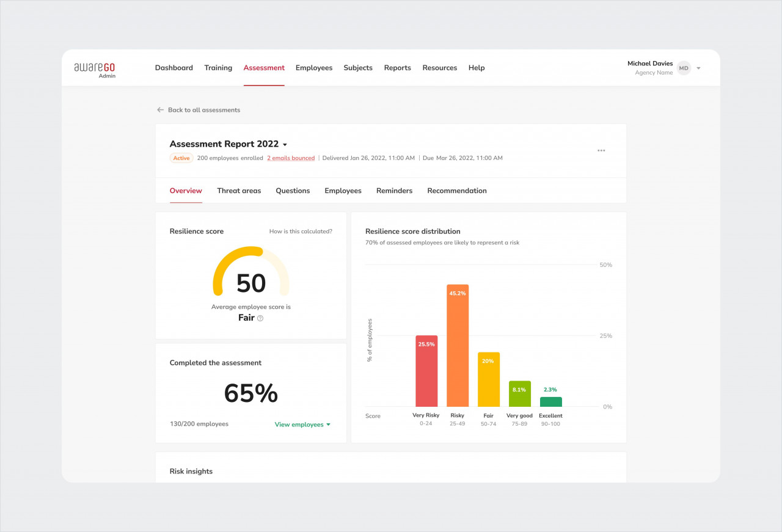Screen dimensions: 782x532
Task: Click How is this calculated link
Action: click(301, 231)
